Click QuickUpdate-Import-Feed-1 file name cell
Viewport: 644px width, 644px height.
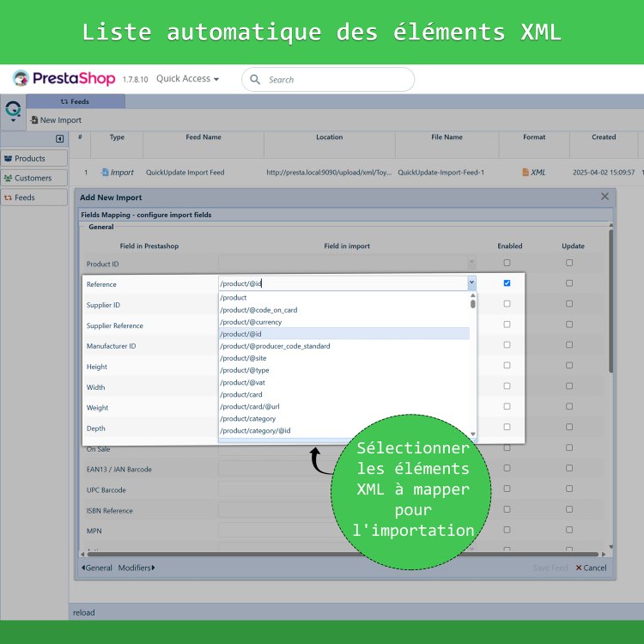440,173
